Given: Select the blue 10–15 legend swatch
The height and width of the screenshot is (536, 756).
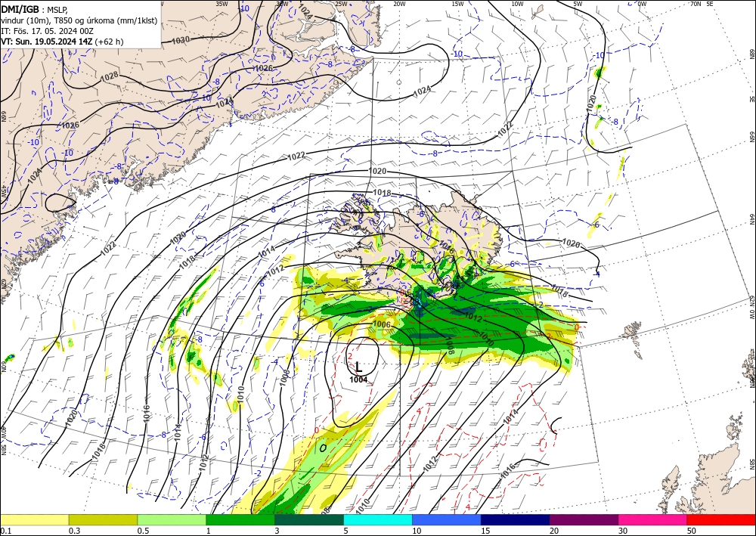Looking at the screenshot, I should 447,519.
